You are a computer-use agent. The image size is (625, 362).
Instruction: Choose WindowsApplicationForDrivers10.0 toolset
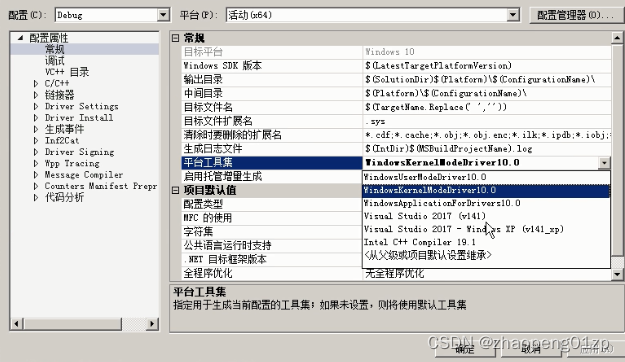tap(486, 203)
